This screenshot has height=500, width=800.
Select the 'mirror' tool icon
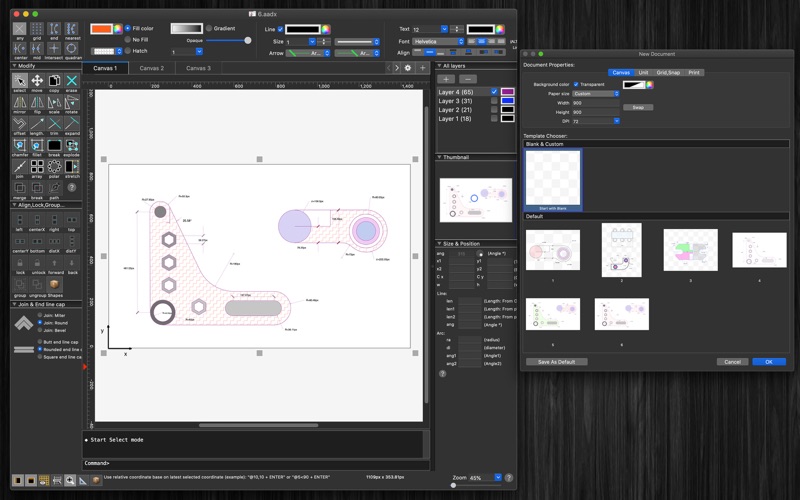point(19,102)
